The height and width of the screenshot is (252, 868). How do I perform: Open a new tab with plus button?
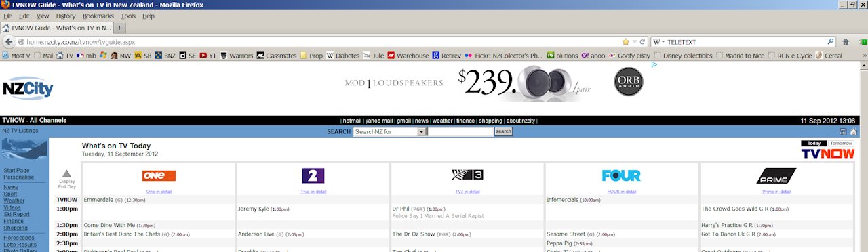120,28
